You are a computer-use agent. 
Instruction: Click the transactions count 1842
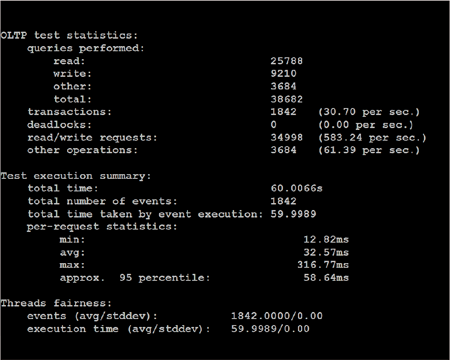(283, 112)
